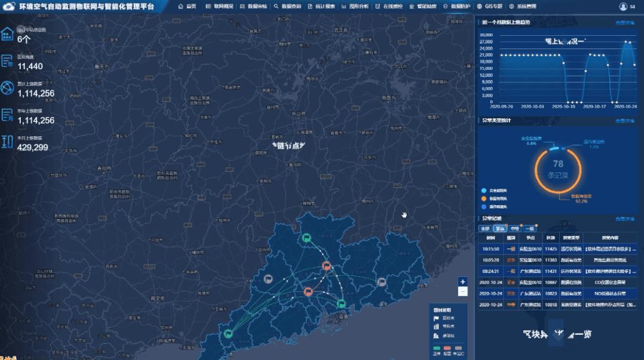Viewport: 644px width, 360px height.
Task: Click the cumulative on-chain data globe icon
Action: click(7, 88)
